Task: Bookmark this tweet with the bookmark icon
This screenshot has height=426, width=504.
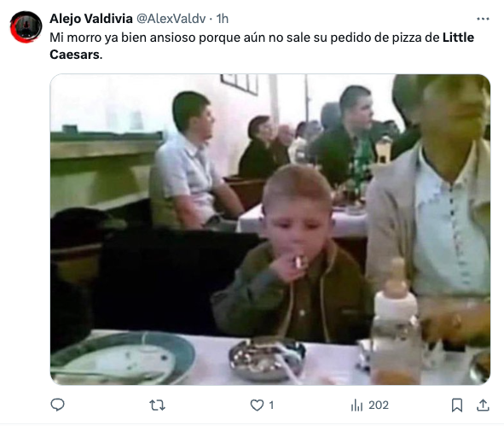Action: 457,406
